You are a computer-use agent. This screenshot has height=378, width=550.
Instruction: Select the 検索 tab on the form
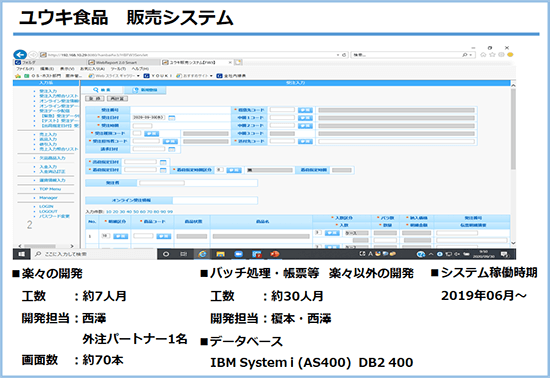(x=101, y=90)
